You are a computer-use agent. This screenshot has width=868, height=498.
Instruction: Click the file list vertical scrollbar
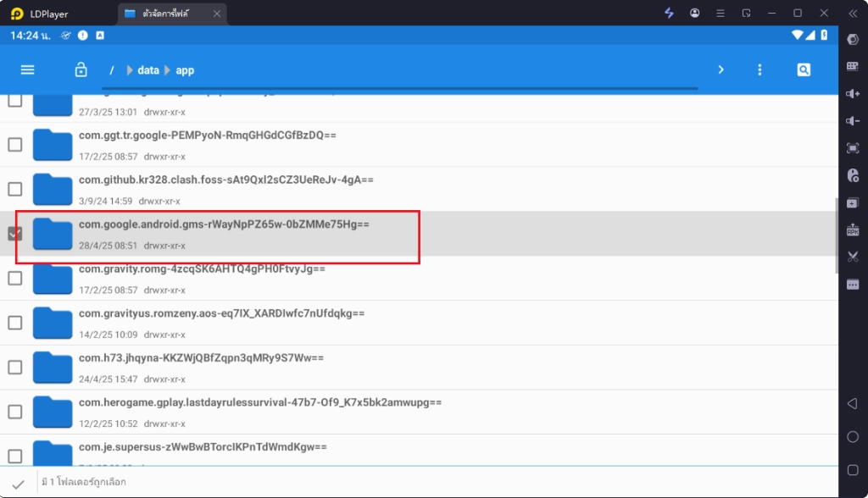836,235
